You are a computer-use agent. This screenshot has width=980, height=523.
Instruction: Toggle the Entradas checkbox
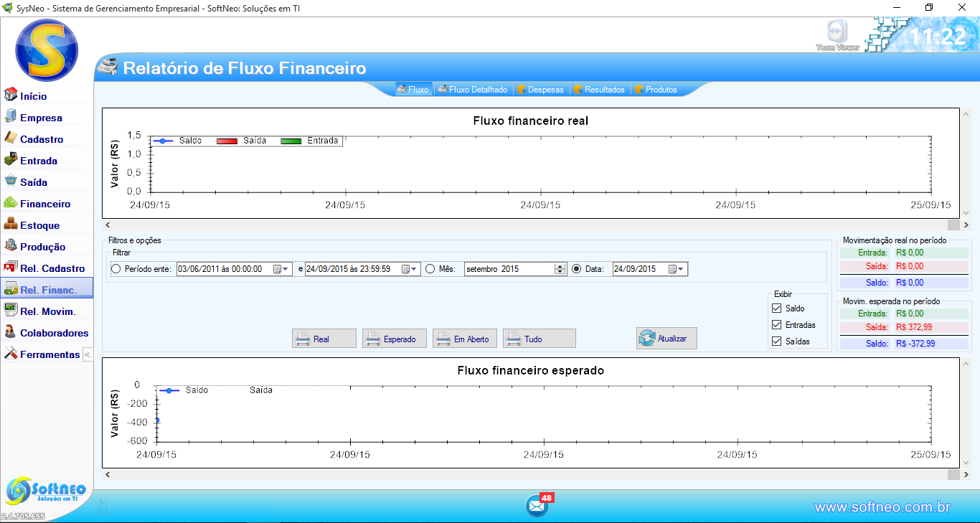click(776, 325)
